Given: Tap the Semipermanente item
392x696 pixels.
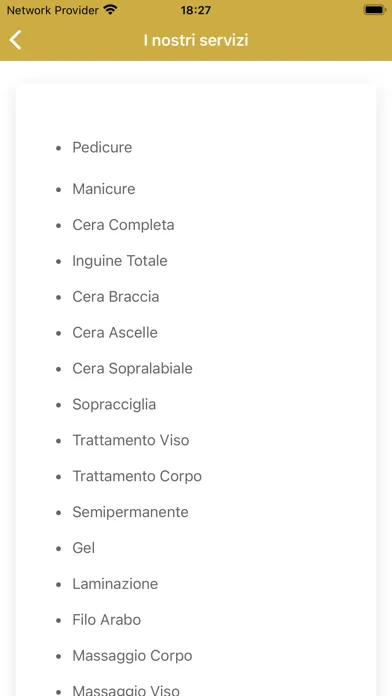Looking at the screenshot, I should pyautogui.click(x=131, y=512).
